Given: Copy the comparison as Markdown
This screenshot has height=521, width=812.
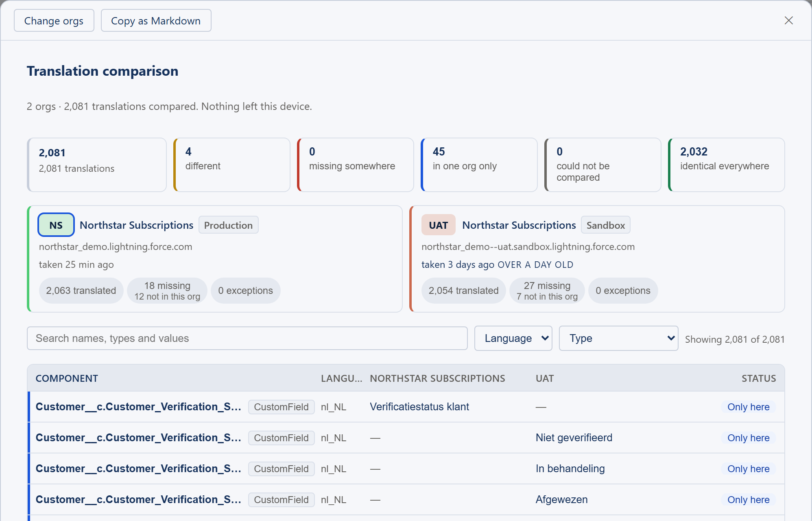Looking at the screenshot, I should coord(156,20).
